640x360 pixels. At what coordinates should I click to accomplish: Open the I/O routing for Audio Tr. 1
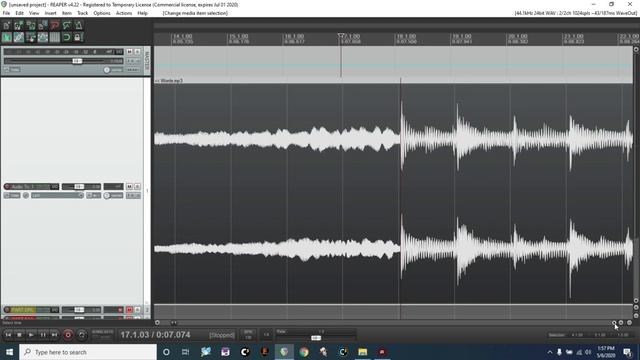click(x=55, y=187)
